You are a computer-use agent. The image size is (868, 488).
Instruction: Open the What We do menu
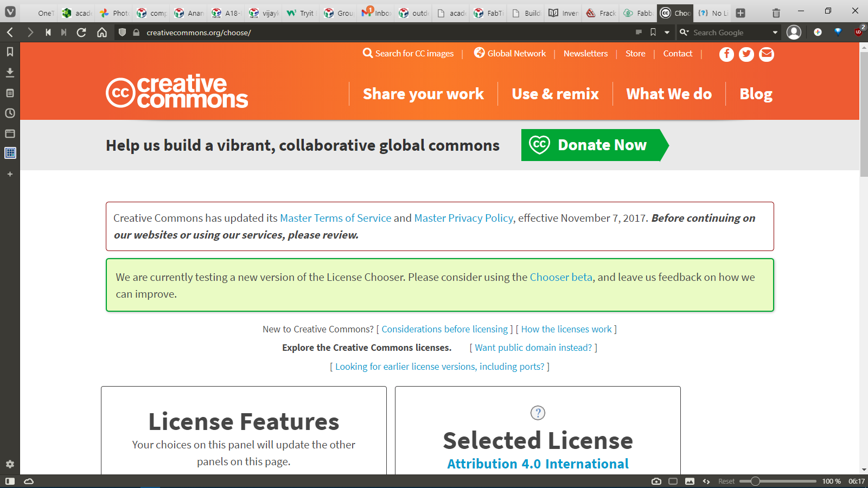tap(669, 94)
